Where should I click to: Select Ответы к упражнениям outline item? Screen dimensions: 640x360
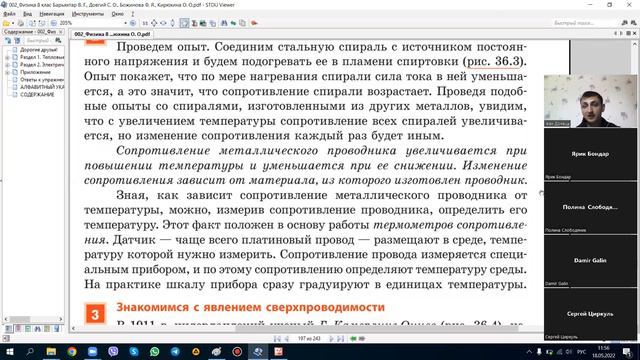(42, 80)
